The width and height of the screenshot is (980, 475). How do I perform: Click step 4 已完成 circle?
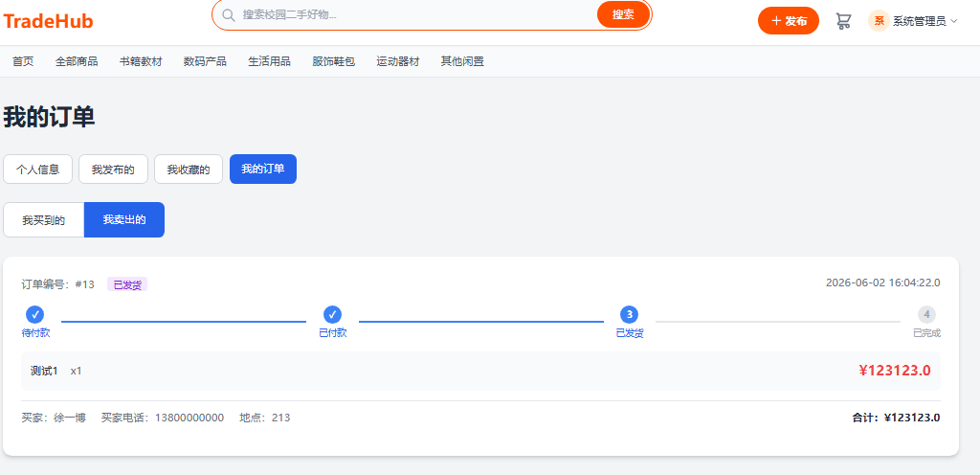(926, 314)
